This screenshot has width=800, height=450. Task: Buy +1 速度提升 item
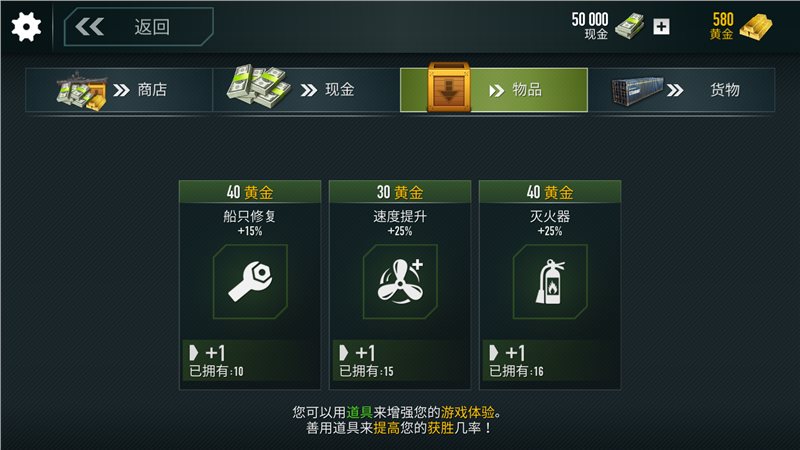(400, 360)
